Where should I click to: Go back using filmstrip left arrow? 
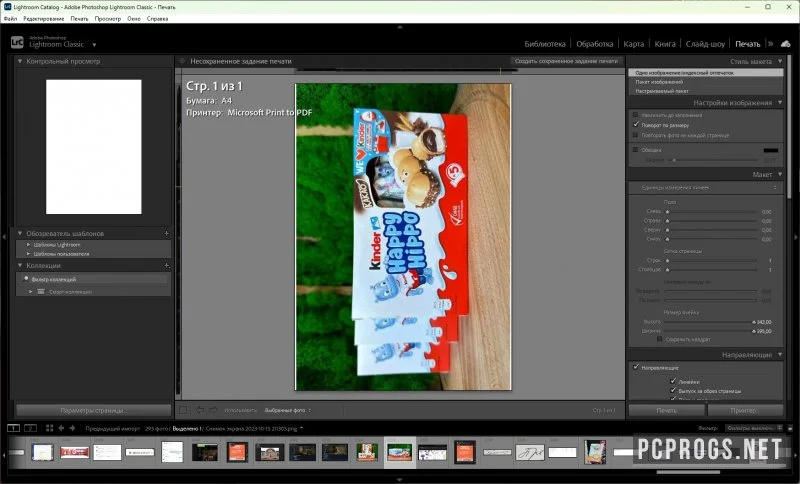point(61,428)
